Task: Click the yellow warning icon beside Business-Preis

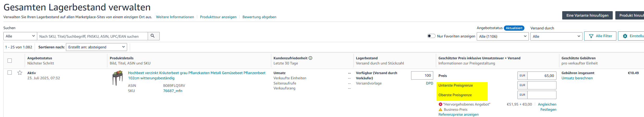Action: tap(440, 109)
